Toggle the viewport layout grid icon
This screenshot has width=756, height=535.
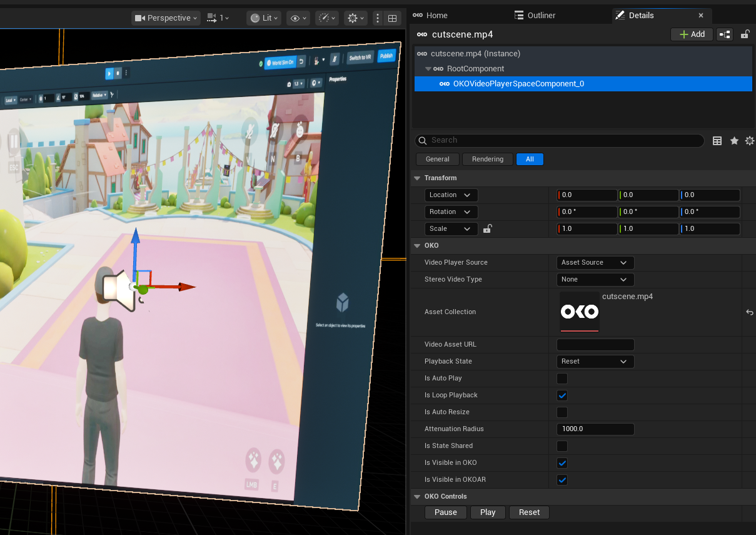[392, 18]
